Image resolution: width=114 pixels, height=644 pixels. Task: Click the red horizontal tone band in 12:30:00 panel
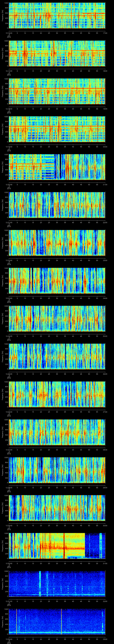62,549
